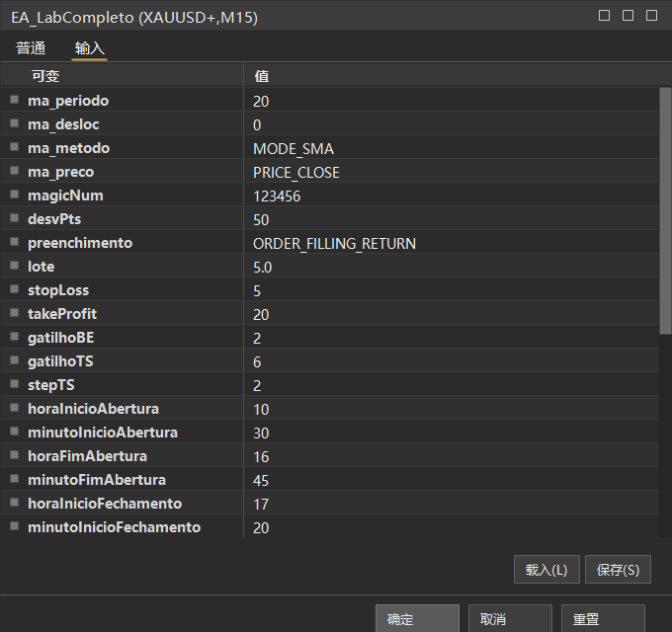Click the icon beside ma_periodo
This screenshot has height=632, width=672.
tap(14, 100)
